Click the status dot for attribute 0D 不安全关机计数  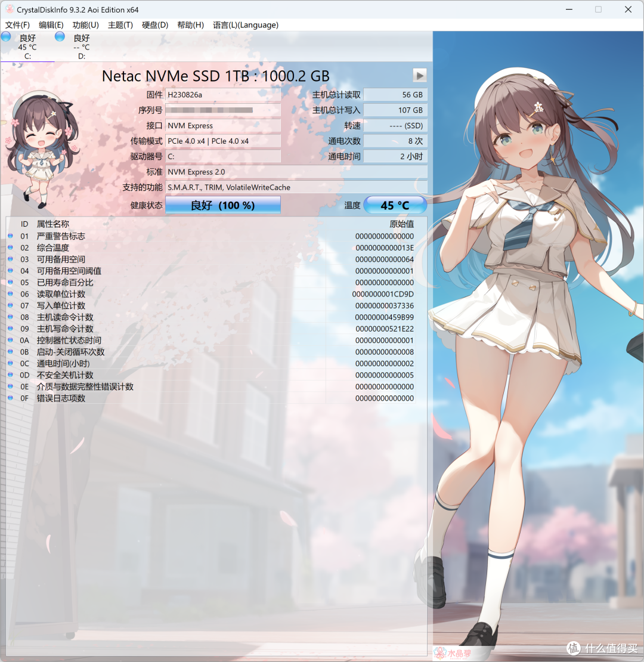11,375
